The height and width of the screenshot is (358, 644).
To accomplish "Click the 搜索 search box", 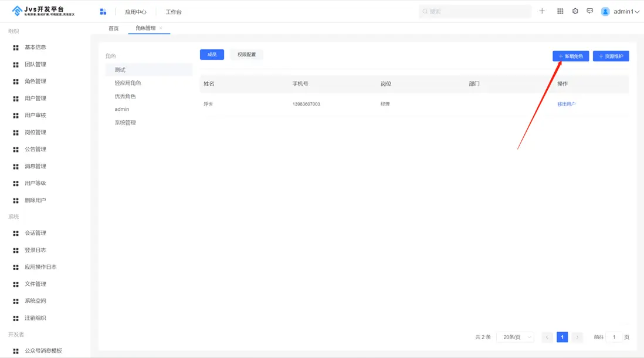I will click(475, 12).
